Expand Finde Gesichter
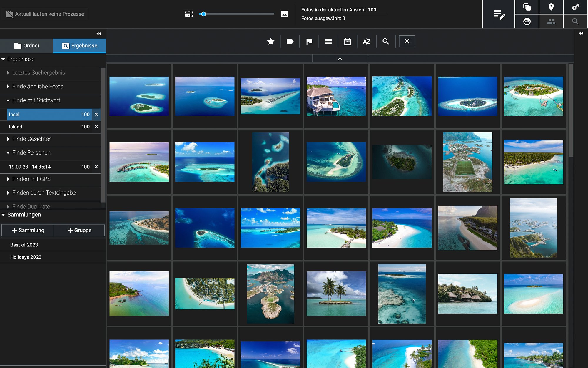The image size is (588, 368). (x=8, y=139)
